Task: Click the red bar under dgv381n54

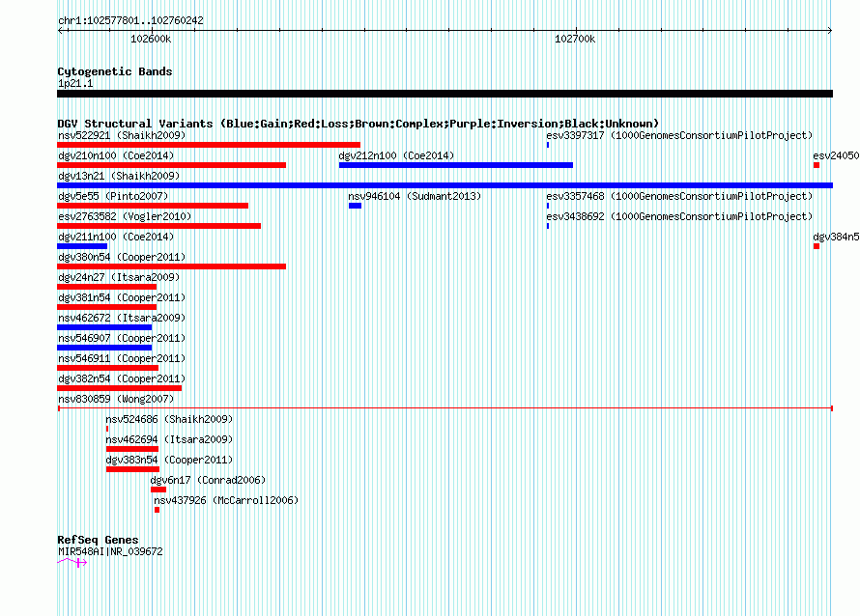Action: click(x=107, y=307)
